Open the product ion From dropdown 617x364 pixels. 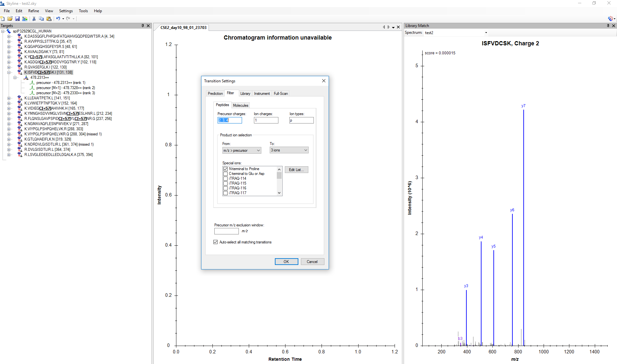click(x=241, y=150)
